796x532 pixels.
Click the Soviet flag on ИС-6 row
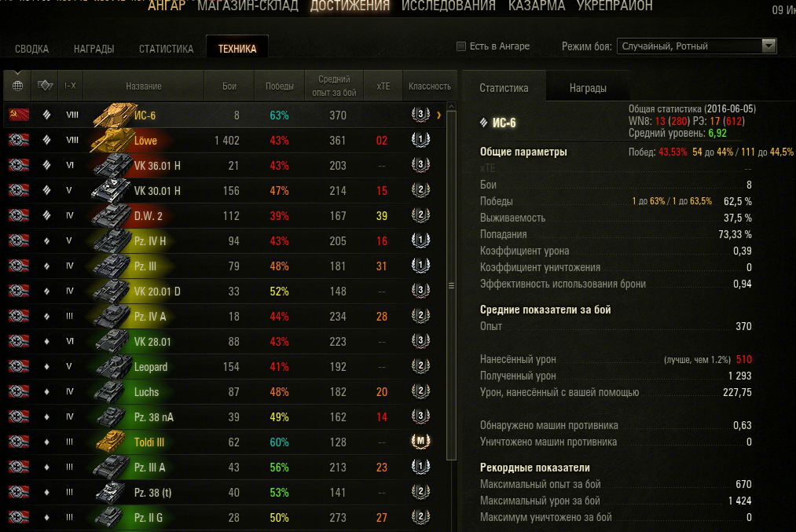click(x=19, y=116)
